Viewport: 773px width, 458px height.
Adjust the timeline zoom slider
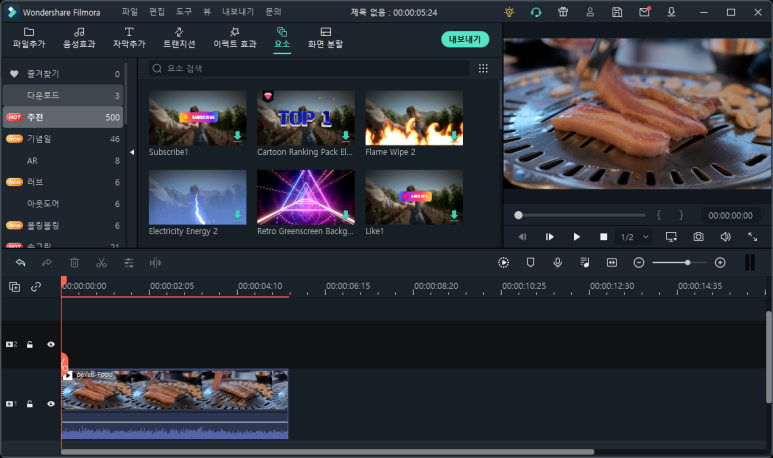[x=679, y=263]
